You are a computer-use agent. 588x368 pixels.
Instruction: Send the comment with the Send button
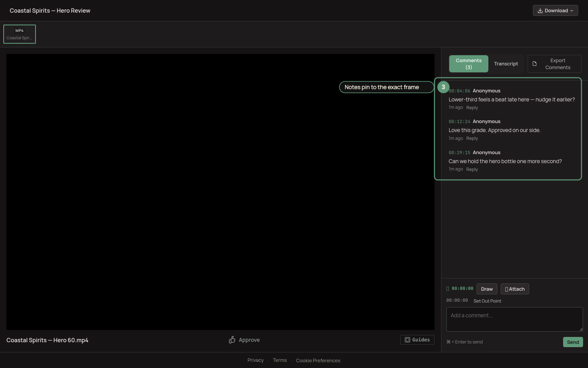[573, 342]
